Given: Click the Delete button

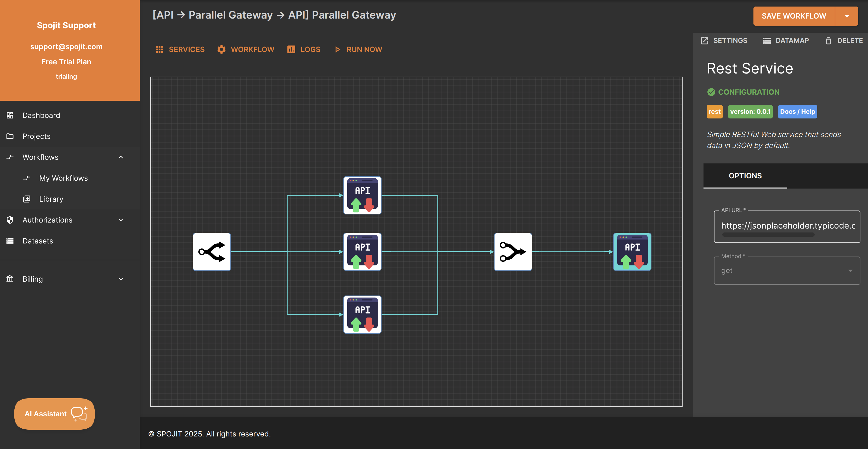Looking at the screenshot, I should 844,41.
